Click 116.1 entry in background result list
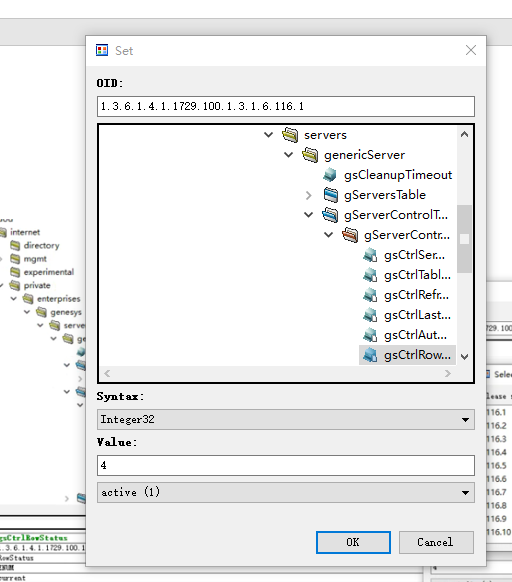 click(496, 412)
